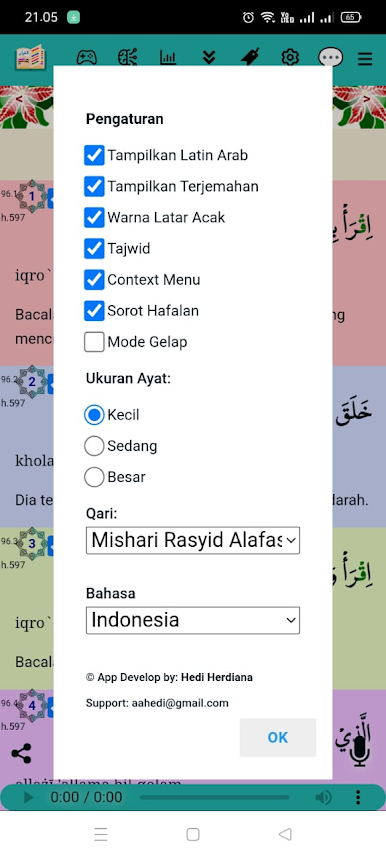Open the brain memorization icon
386x858 pixels.
click(128, 57)
